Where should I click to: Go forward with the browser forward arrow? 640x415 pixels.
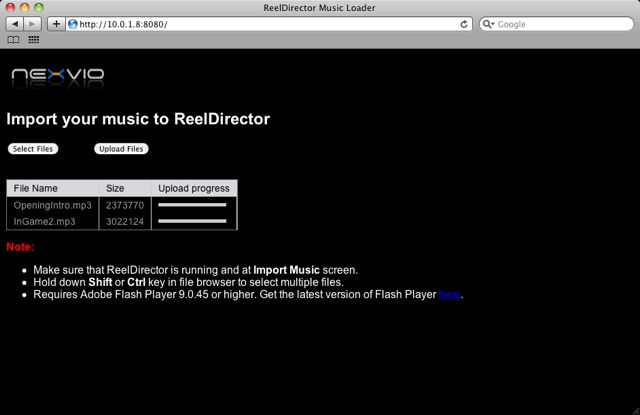tap(32, 24)
